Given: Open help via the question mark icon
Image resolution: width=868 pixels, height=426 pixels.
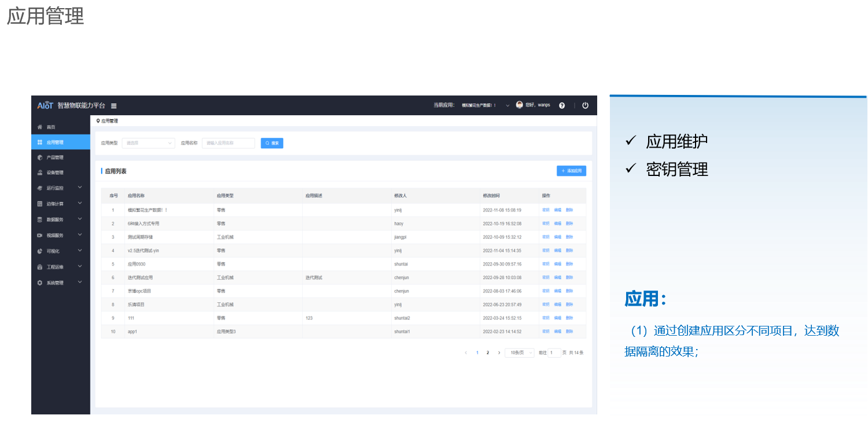Looking at the screenshot, I should (562, 105).
